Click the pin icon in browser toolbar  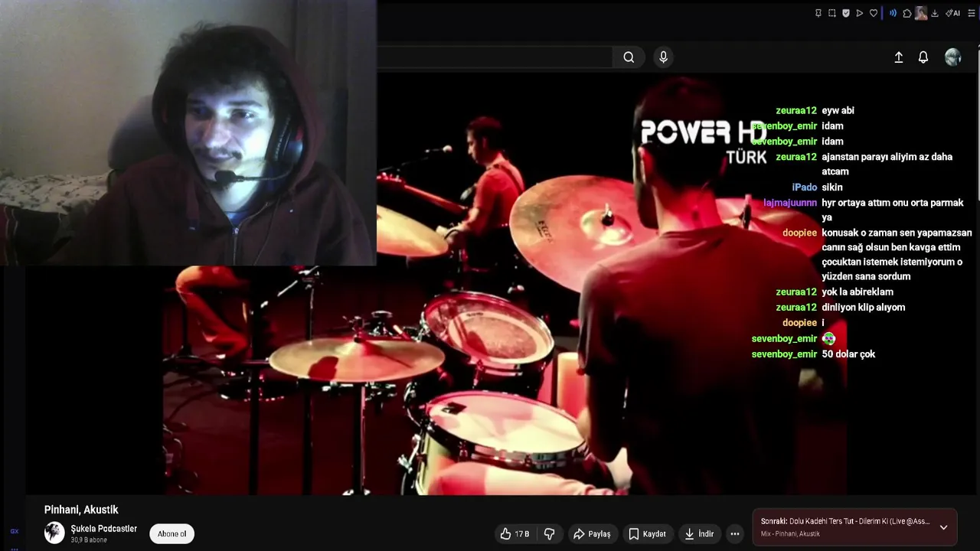click(x=818, y=13)
